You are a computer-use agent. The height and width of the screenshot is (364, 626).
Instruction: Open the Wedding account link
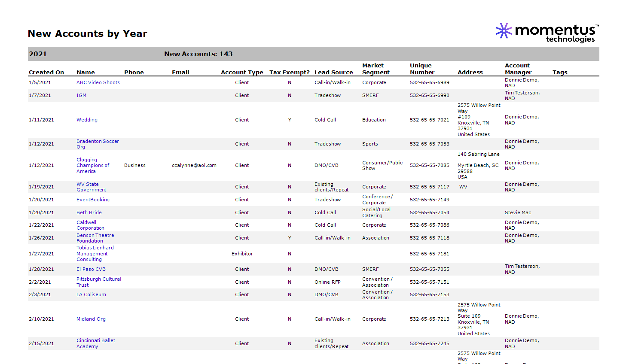87,120
